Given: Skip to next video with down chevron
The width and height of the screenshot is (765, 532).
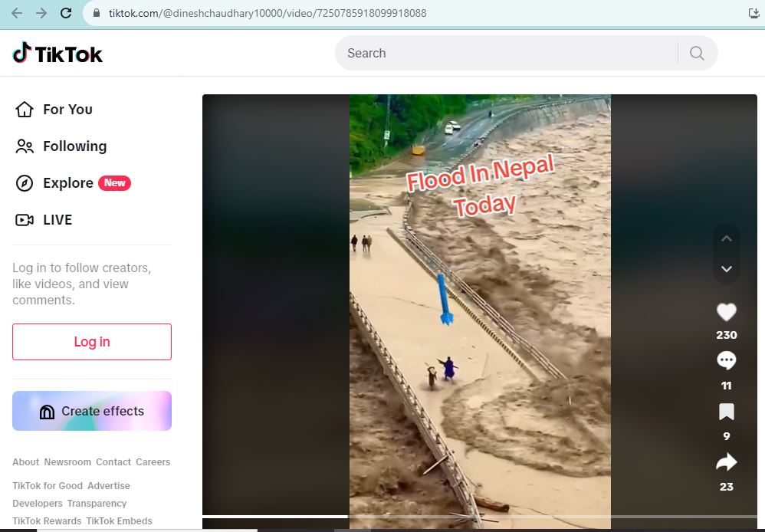Looking at the screenshot, I should pos(727,269).
